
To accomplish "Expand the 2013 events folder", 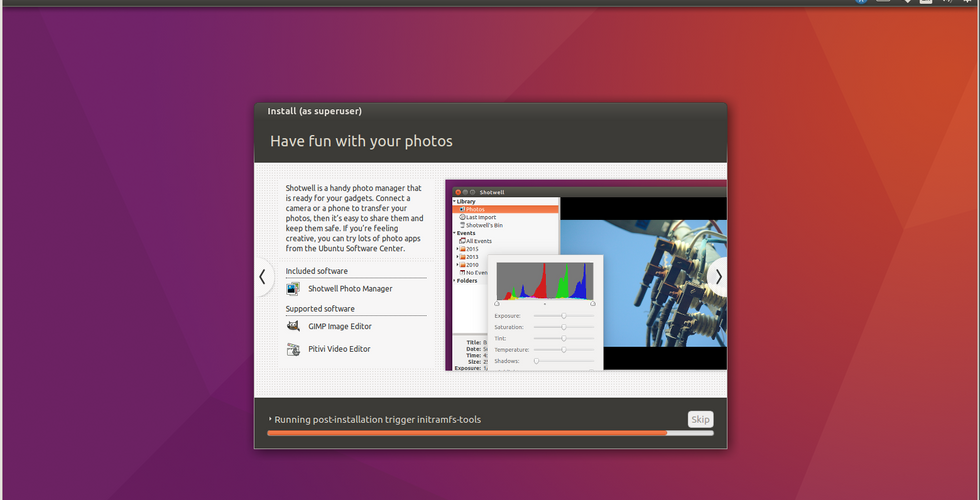I will [x=458, y=257].
